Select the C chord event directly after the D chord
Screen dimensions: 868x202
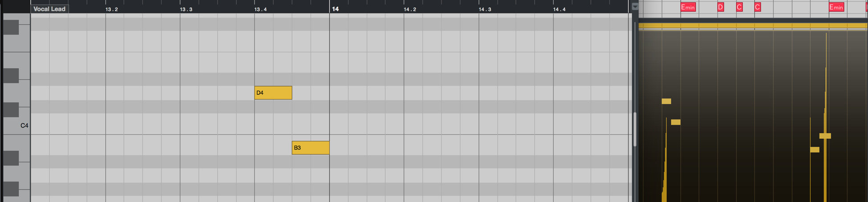(x=739, y=7)
